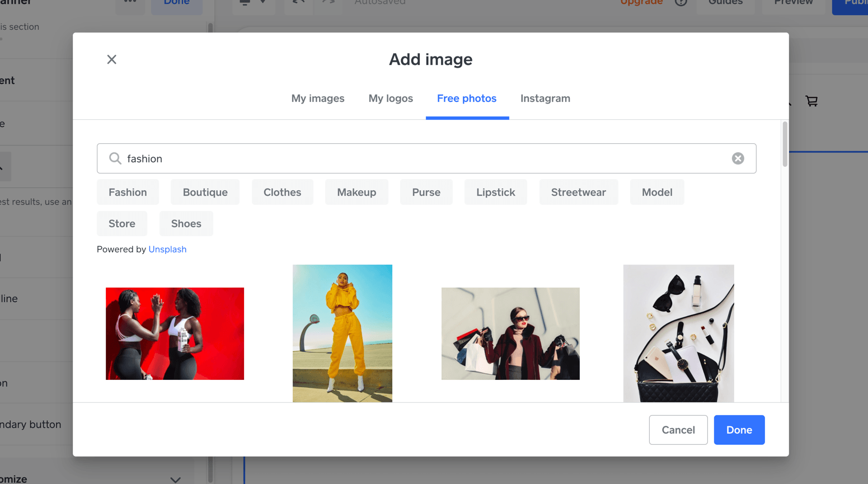868x484 pixels.
Task: Select the Streetwear suggestion chip
Action: (578, 192)
